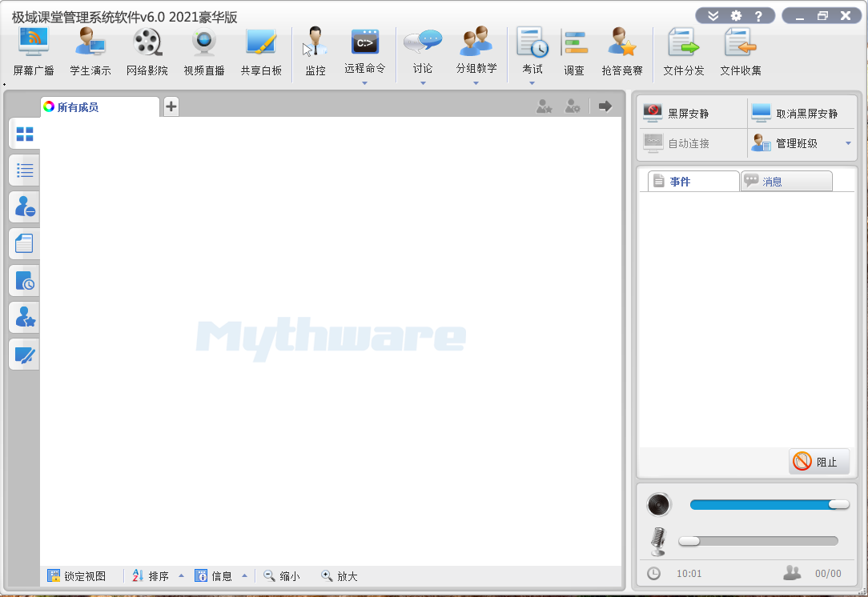Image resolution: width=868 pixels, height=597 pixels.
Task: Start Group Teaching (分组教学)
Action: coord(476,50)
